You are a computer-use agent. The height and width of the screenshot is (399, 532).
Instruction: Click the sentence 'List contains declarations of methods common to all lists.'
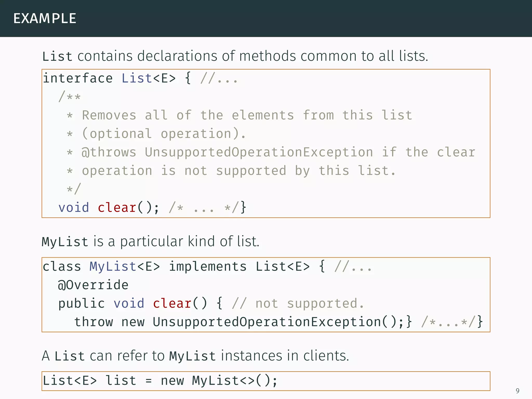tap(235, 56)
